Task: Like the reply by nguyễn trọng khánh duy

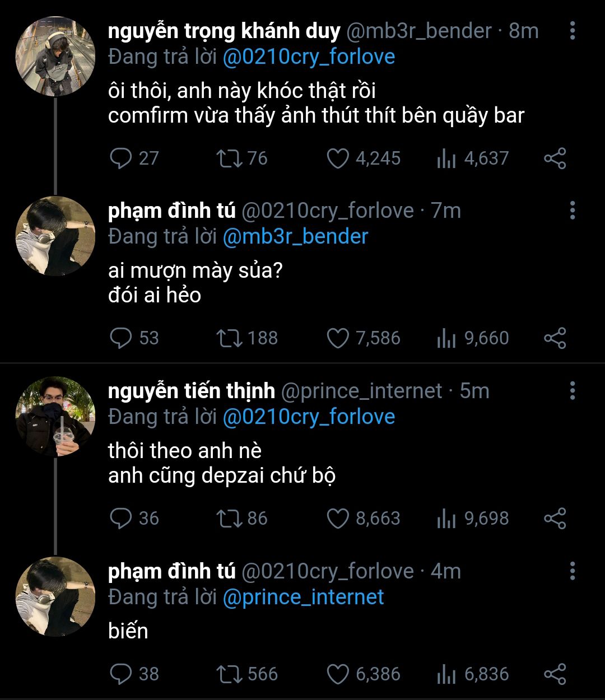Action: 338,158
